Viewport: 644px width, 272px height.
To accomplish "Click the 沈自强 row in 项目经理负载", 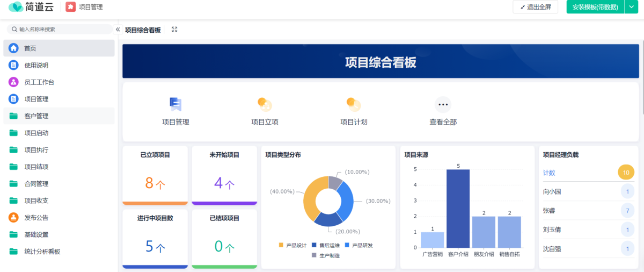I will click(x=589, y=249).
